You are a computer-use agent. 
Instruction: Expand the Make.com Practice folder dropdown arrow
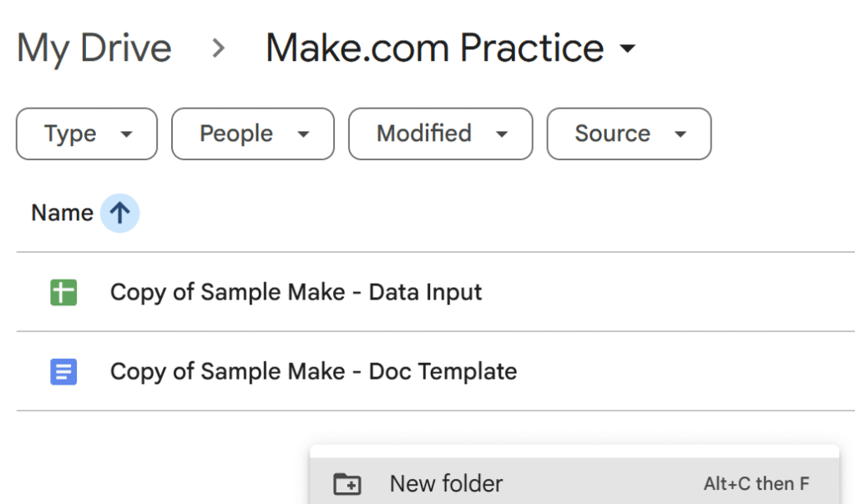tap(628, 48)
